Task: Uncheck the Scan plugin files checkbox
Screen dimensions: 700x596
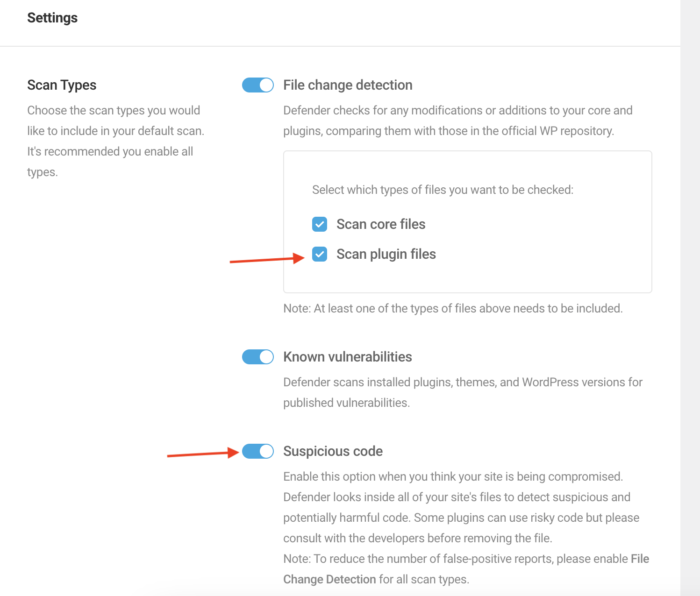Action: [320, 254]
